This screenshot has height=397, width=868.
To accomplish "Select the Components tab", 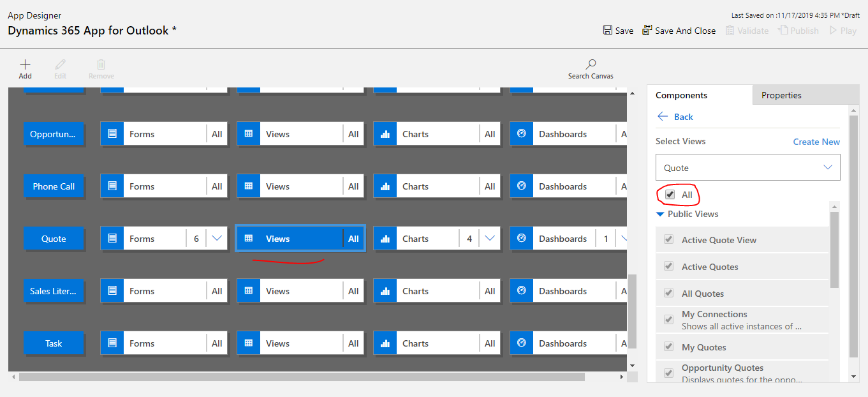I will point(682,94).
